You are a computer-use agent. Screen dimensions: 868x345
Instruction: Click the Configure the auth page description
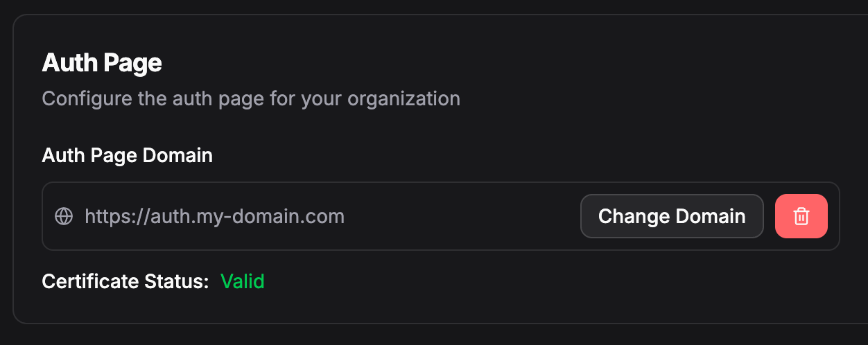pos(251,98)
